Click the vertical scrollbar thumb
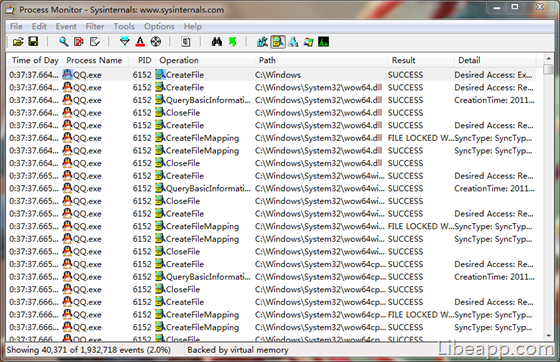560x362 pixels. coord(548,69)
